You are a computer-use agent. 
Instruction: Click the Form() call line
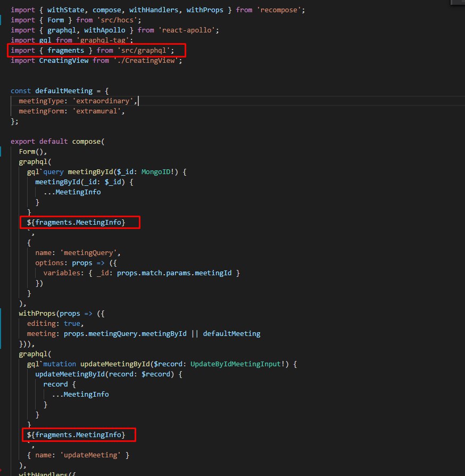[33, 152]
